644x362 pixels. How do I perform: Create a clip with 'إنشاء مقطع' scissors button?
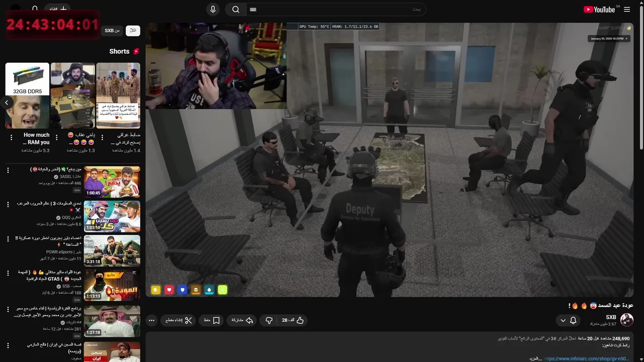(179, 320)
